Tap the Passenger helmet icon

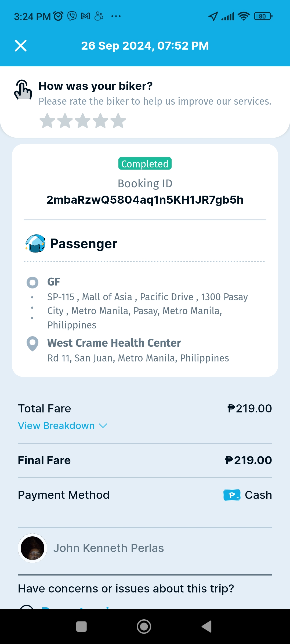pos(35,243)
